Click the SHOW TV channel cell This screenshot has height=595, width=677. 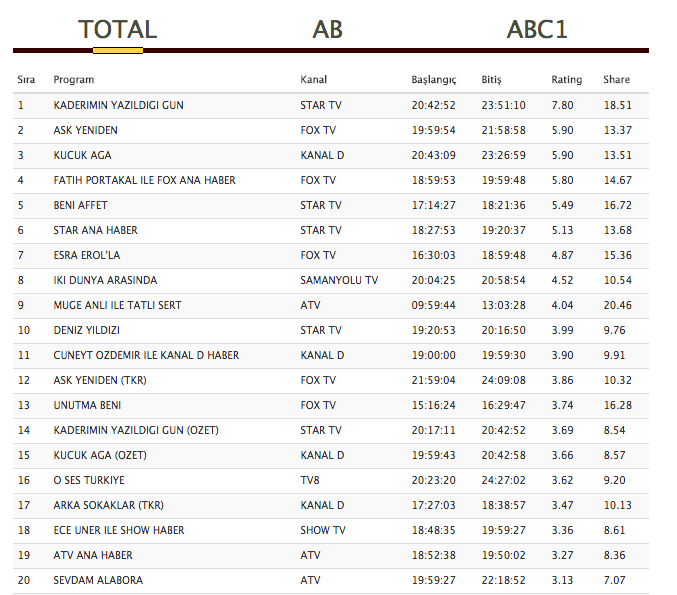(x=323, y=531)
